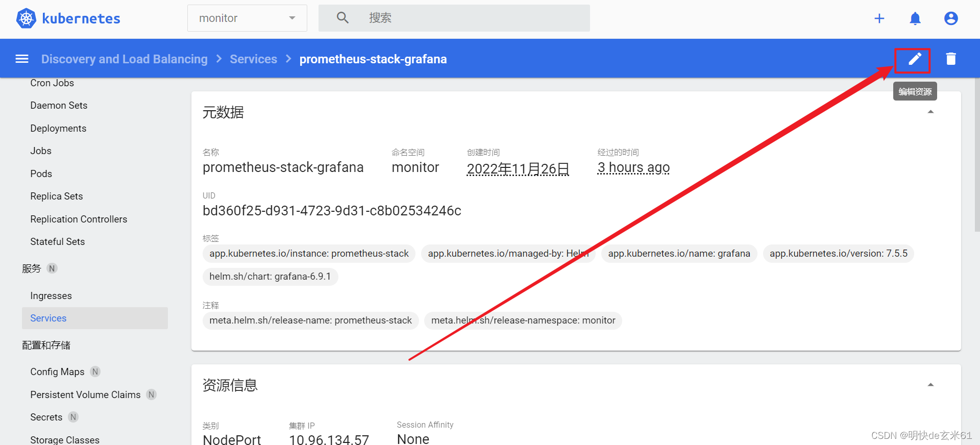This screenshot has width=980, height=445.
Task: Select Services item in sidebar
Action: click(95, 318)
